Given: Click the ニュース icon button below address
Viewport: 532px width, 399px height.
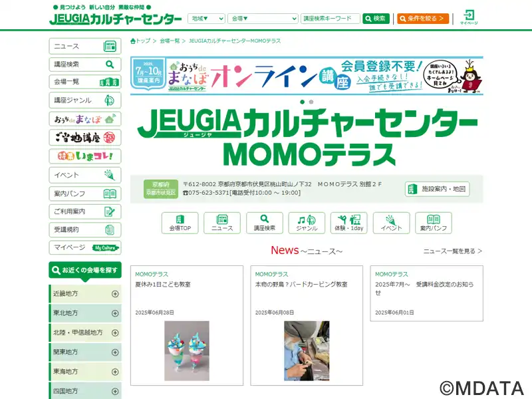Looking at the screenshot, I should [x=222, y=223].
